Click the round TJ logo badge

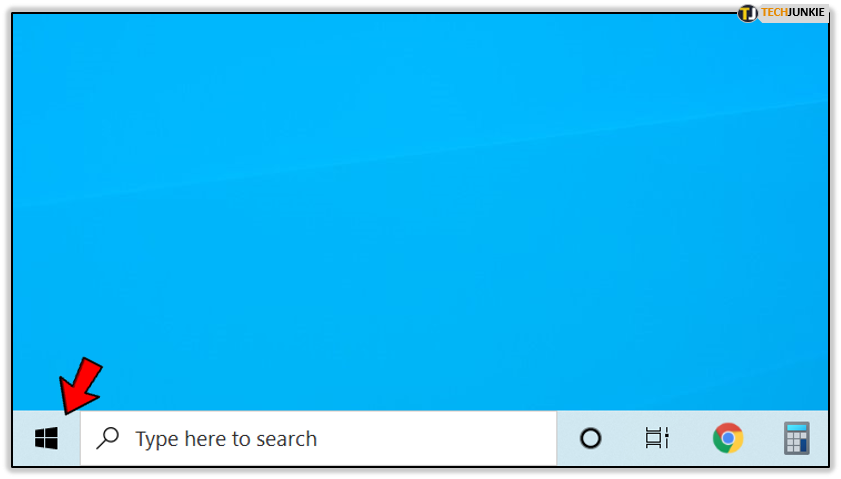[x=747, y=13]
